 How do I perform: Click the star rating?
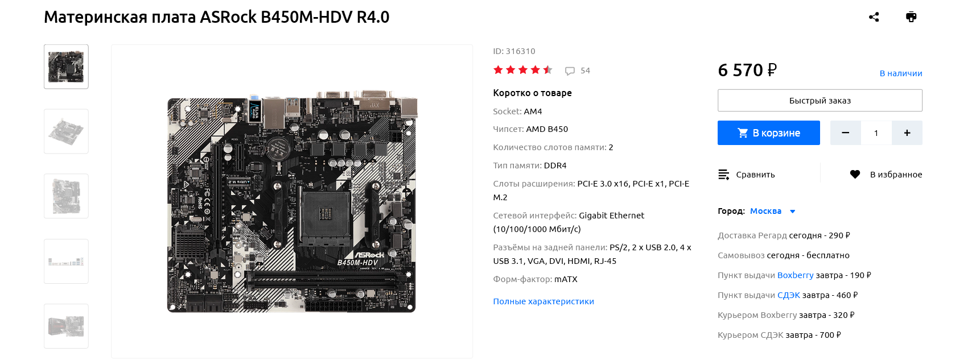523,70
